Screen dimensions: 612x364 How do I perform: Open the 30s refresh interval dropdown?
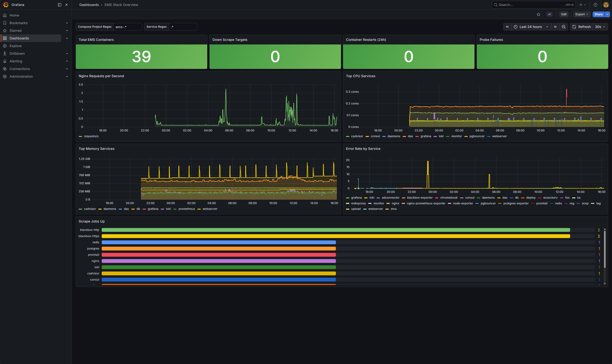(600, 27)
